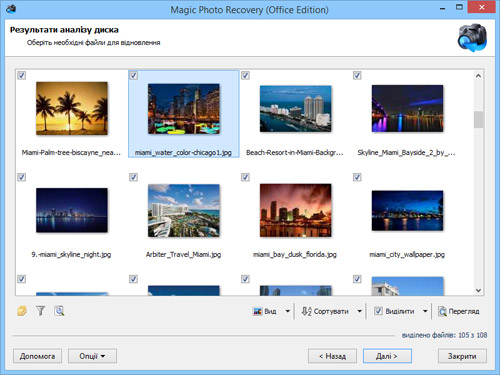Image resolution: width=500 pixels, height=375 pixels.
Task: Select Arbiter_Travel_Miami thumbnail
Action: coord(184,210)
